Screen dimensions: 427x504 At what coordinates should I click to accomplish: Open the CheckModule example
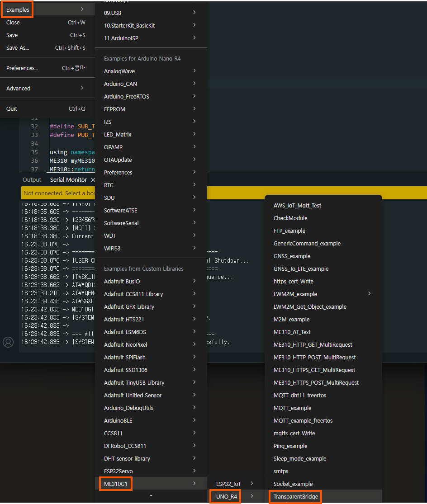[x=323, y=218]
